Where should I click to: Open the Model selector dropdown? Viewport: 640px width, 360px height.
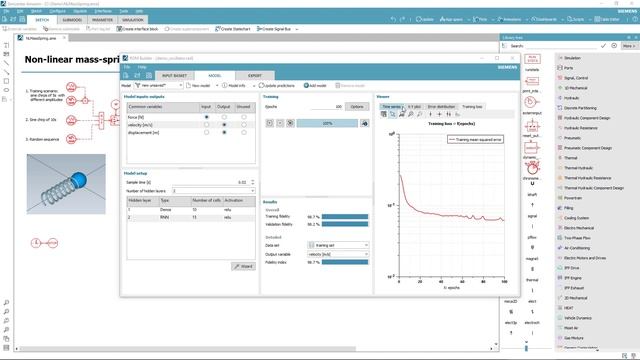click(x=158, y=86)
